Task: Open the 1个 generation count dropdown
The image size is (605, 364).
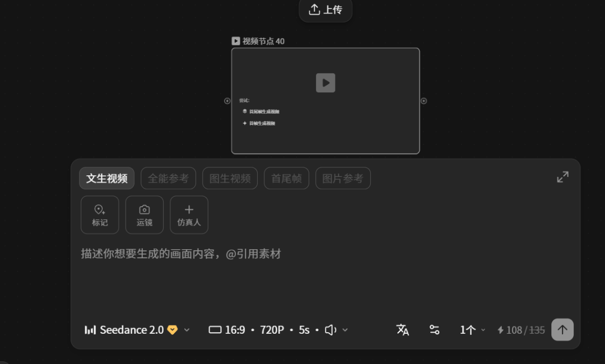Action: (x=471, y=330)
